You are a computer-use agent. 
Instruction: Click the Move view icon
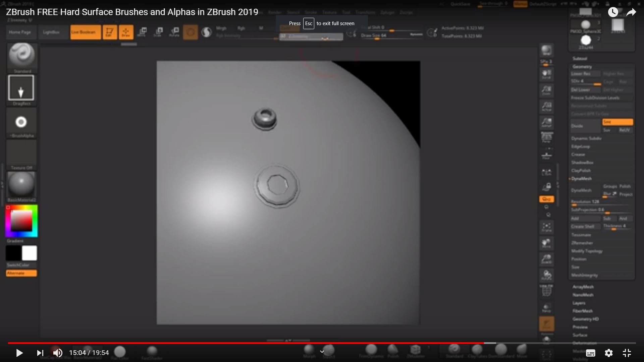546,243
